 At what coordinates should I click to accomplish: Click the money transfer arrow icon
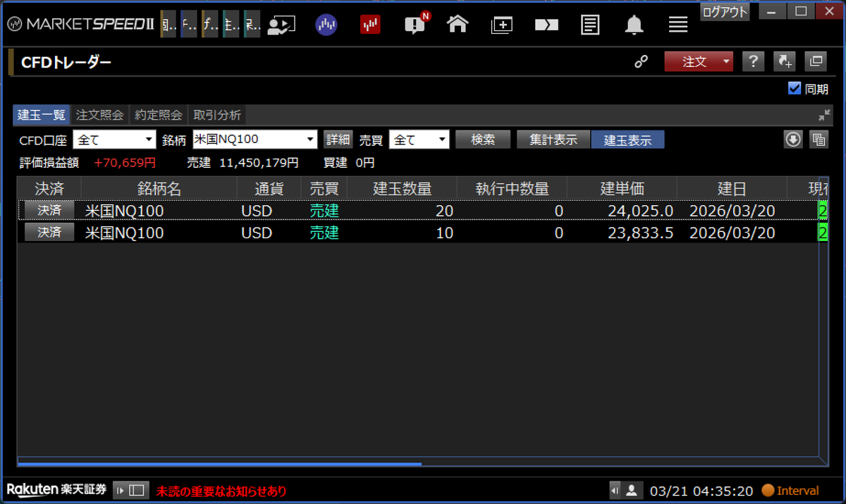[546, 25]
